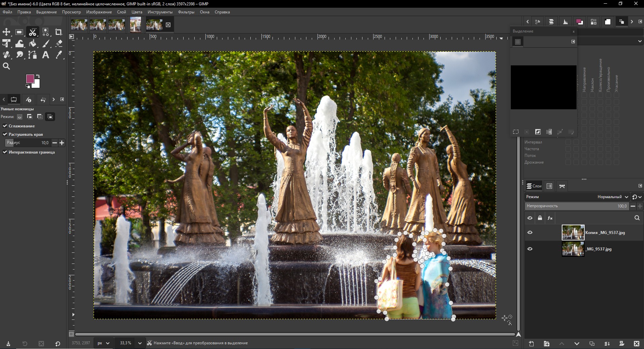Choose the Eraser tool
This screenshot has width=644, height=349.
coord(59,44)
